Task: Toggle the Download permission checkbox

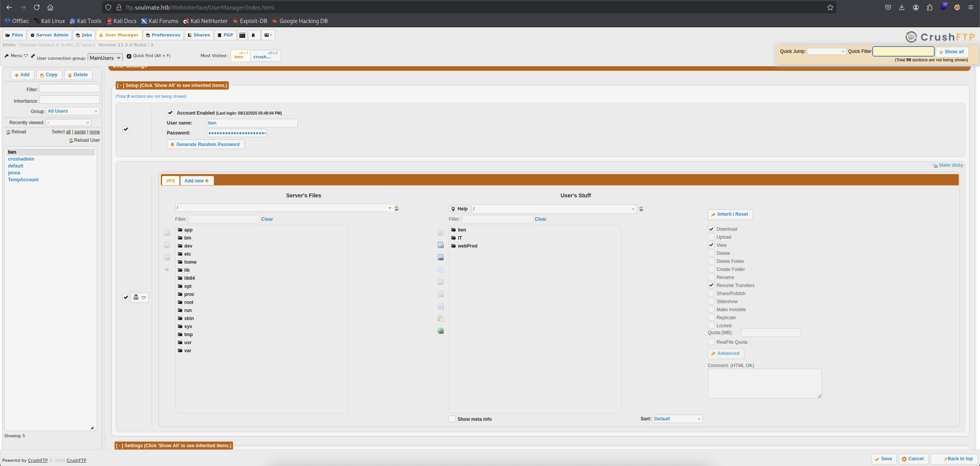Action: click(x=711, y=229)
